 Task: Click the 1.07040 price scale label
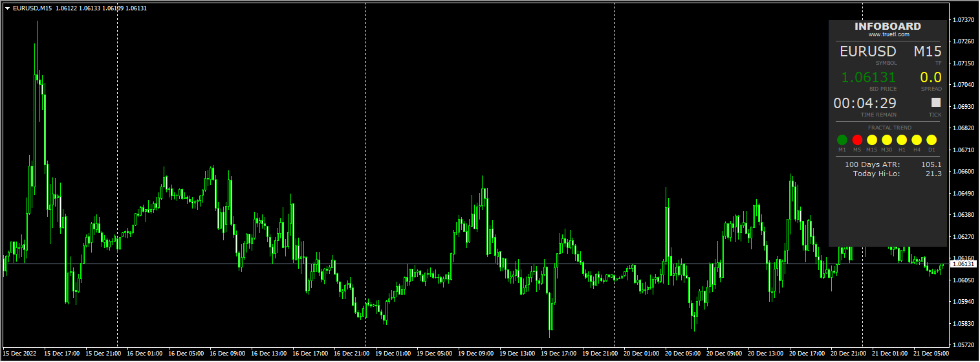point(963,85)
